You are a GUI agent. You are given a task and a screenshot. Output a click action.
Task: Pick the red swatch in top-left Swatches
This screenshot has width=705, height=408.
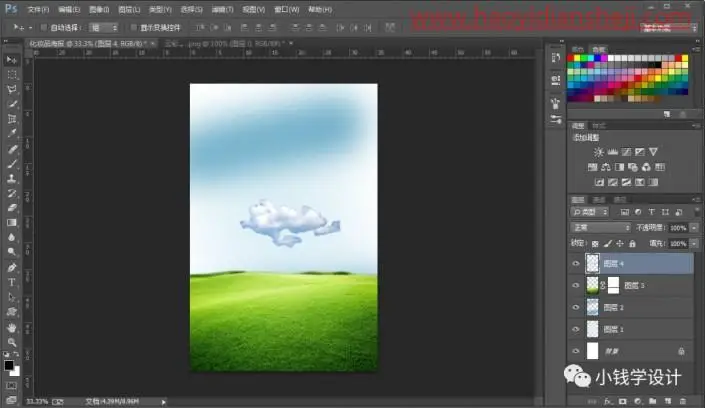click(571, 58)
